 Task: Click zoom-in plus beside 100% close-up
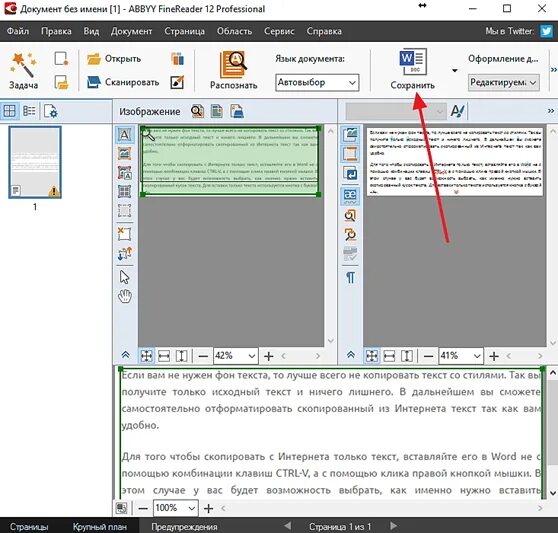209,508
